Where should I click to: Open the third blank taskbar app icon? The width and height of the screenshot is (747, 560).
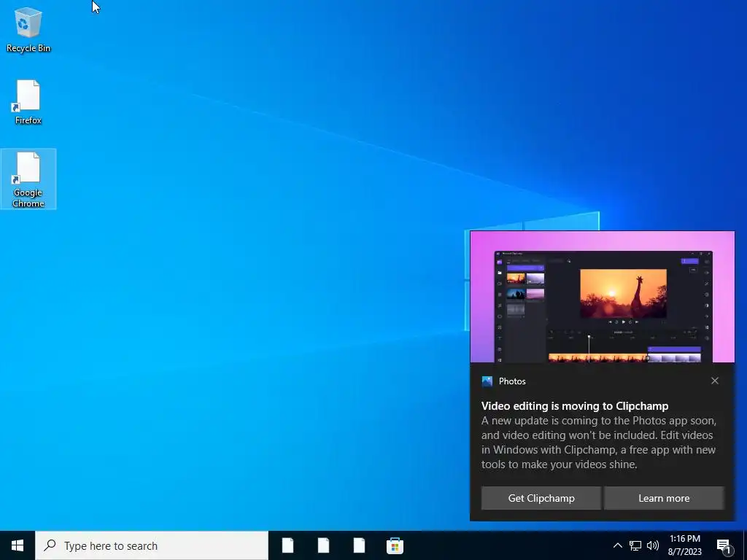click(x=359, y=545)
